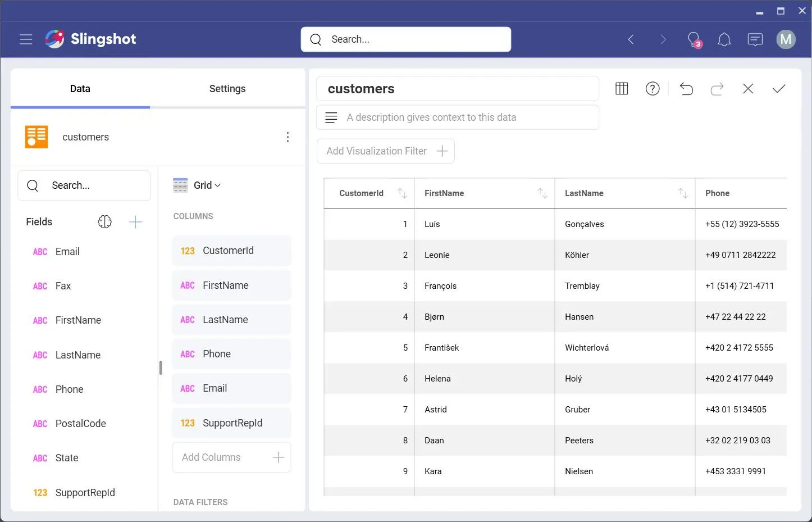Add a new field with plus icon
The height and width of the screenshot is (522, 812).
coord(135,222)
